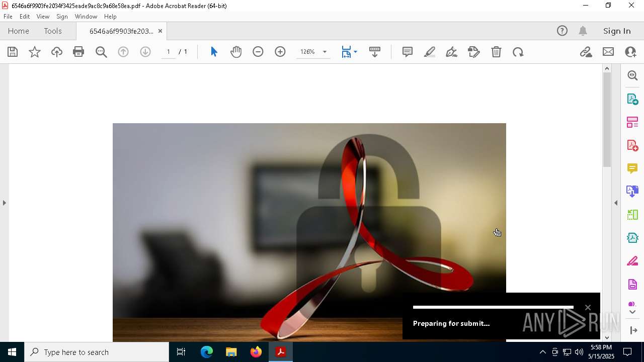Zoom in with the plus circle
The image size is (644, 362).
[280, 52]
